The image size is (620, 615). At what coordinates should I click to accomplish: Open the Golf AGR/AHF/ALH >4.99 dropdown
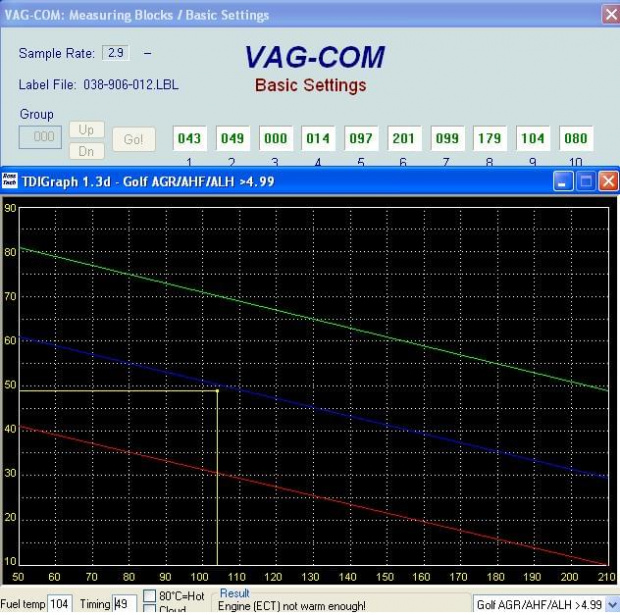tap(612, 604)
